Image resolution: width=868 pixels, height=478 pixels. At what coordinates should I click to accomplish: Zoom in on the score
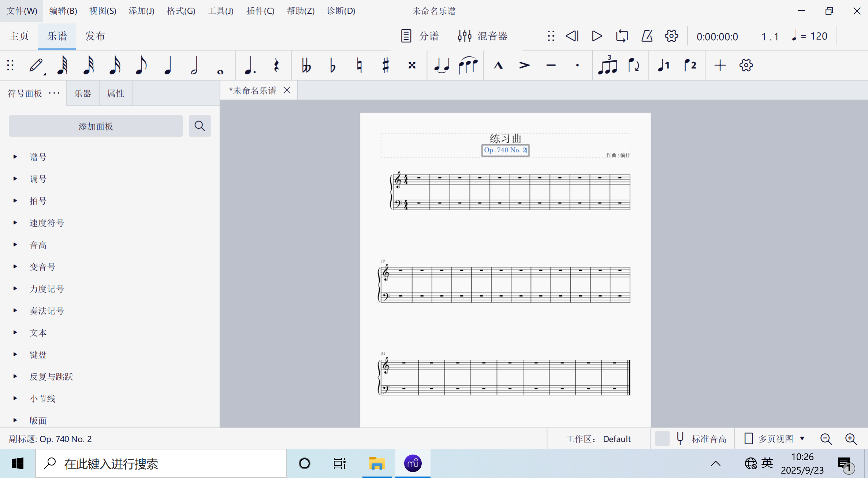click(x=851, y=439)
